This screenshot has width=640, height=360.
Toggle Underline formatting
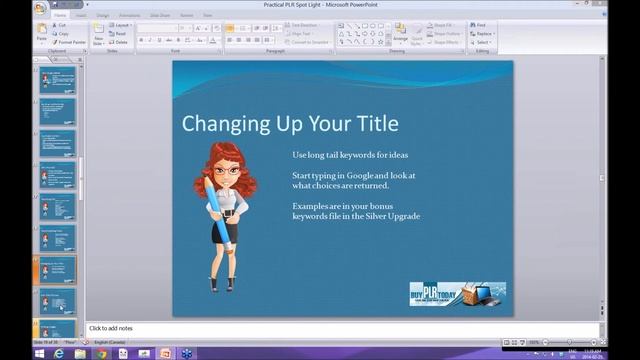tap(159, 40)
